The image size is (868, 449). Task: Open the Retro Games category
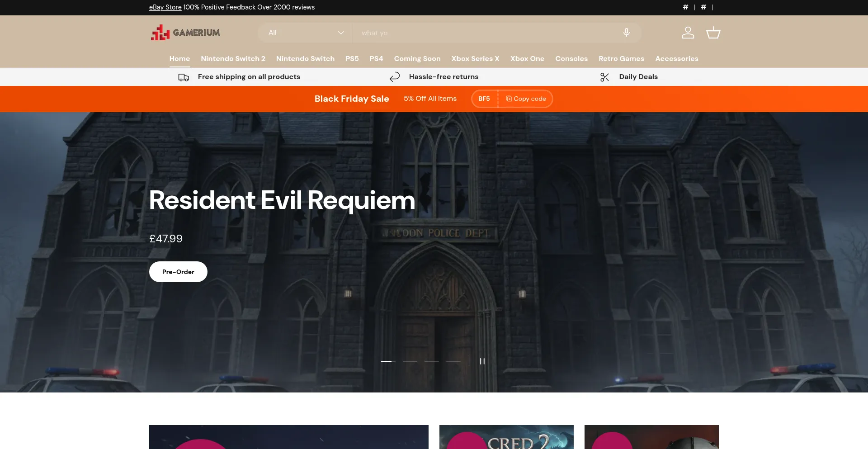(621, 59)
